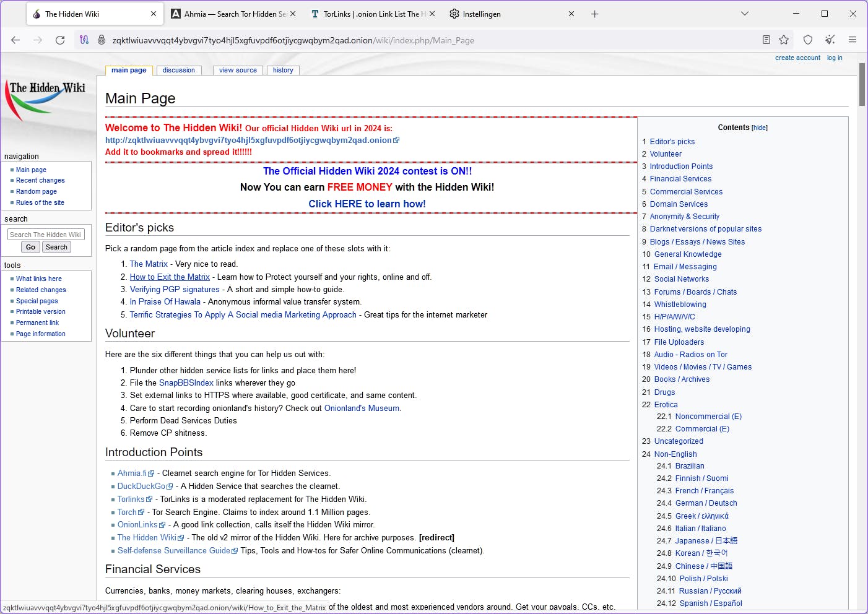The height and width of the screenshot is (614, 868).
Task: Toggle reader view icon in address bar
Action: [766, 40]
